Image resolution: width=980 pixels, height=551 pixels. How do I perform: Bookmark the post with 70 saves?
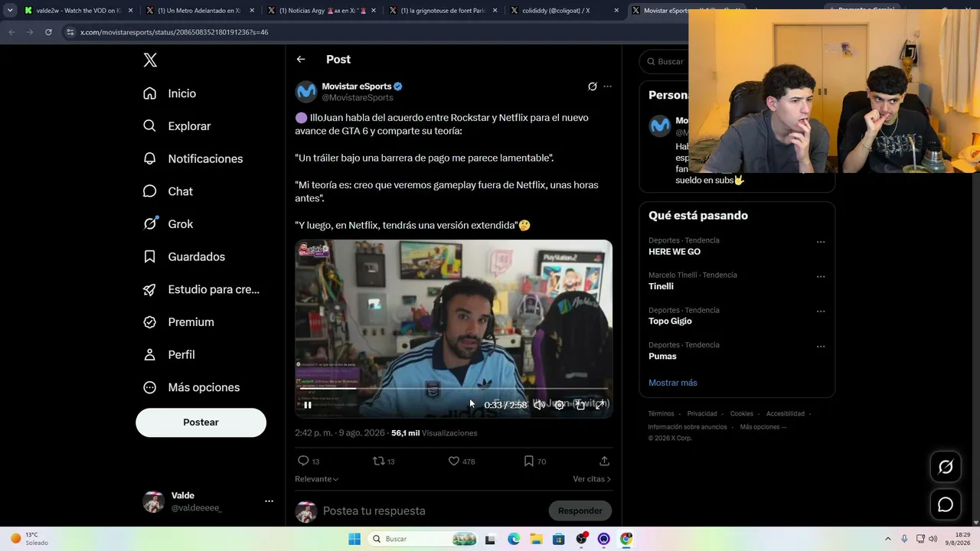[535, 461]
